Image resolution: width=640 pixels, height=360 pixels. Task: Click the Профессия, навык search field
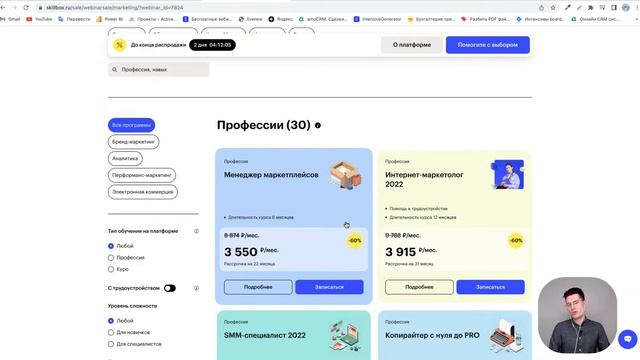click(159, 70)
